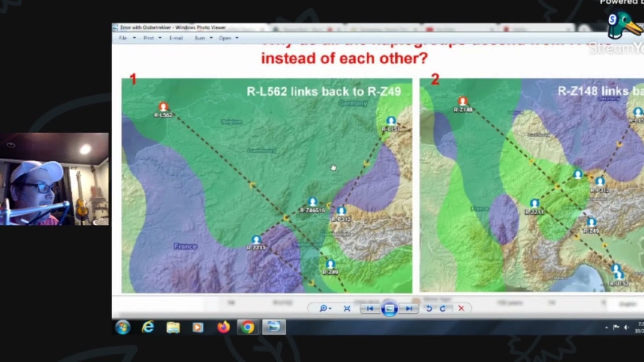The width and height of the screenshot is (644, 362).
Task: Click the R-L562 marker on map 1
Action: point(163,107)
